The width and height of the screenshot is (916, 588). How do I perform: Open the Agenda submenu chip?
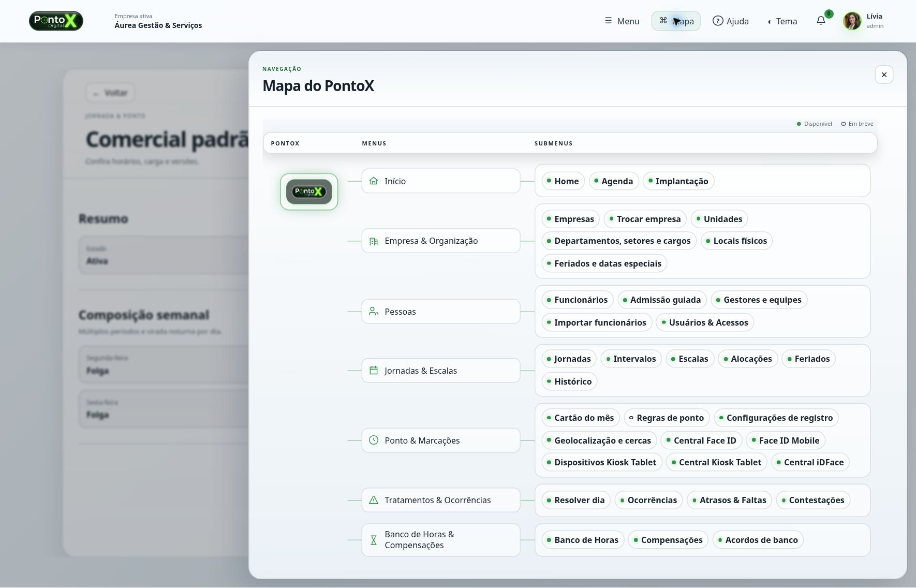pos(614,181)
